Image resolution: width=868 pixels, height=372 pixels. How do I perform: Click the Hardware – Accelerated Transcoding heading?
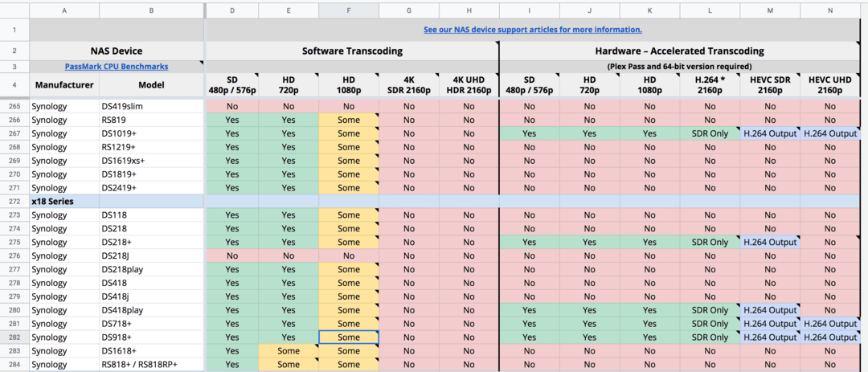(x=679, y=51)
